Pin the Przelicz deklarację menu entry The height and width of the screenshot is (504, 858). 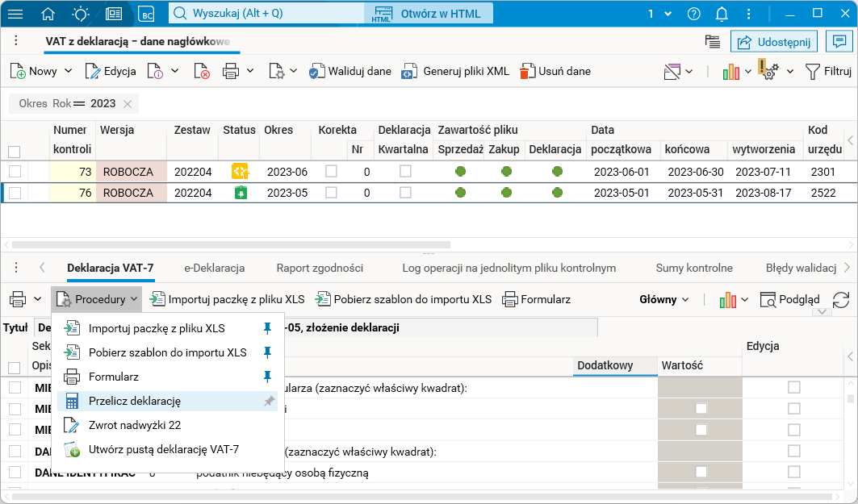point(269,402)
